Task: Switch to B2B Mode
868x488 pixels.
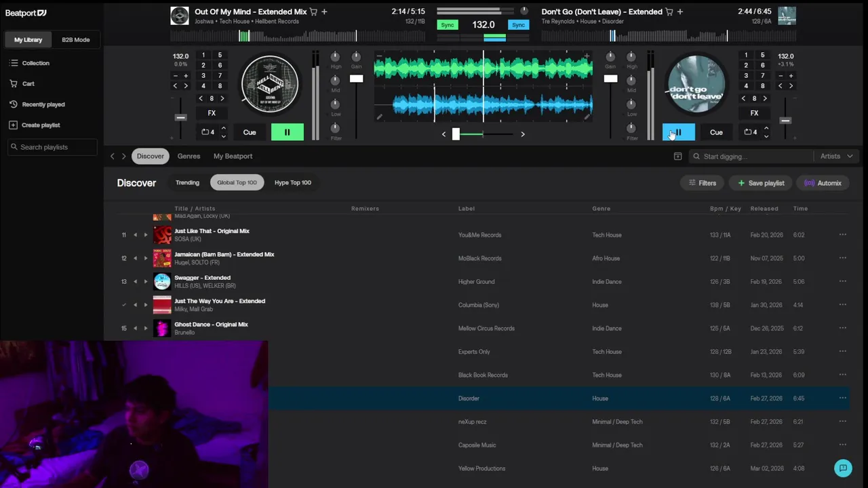Action: pyautogui.click(x=76, y=40)
